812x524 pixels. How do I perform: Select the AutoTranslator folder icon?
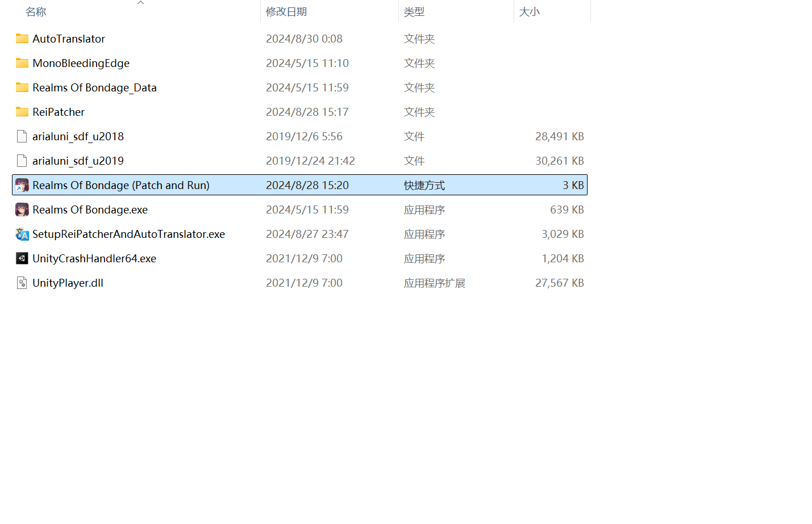pyautogui.click(x=22, y=39)
